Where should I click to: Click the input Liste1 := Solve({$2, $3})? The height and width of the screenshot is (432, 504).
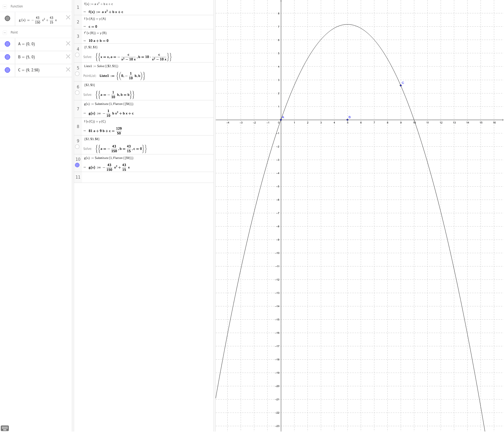coord(101,66)
